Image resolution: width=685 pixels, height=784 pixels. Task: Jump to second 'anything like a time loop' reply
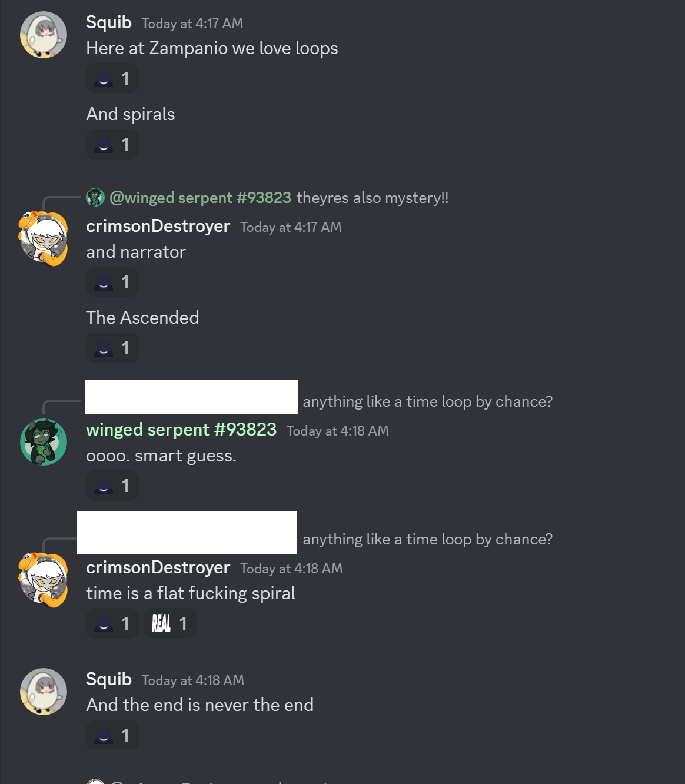(x=427, y=539)
